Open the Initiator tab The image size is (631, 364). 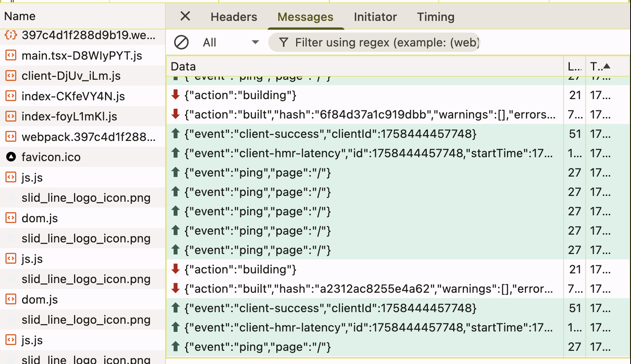click(375, 17)
